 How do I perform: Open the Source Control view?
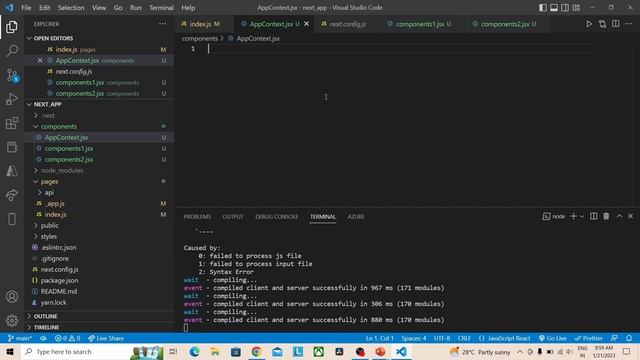coord(12,75)
